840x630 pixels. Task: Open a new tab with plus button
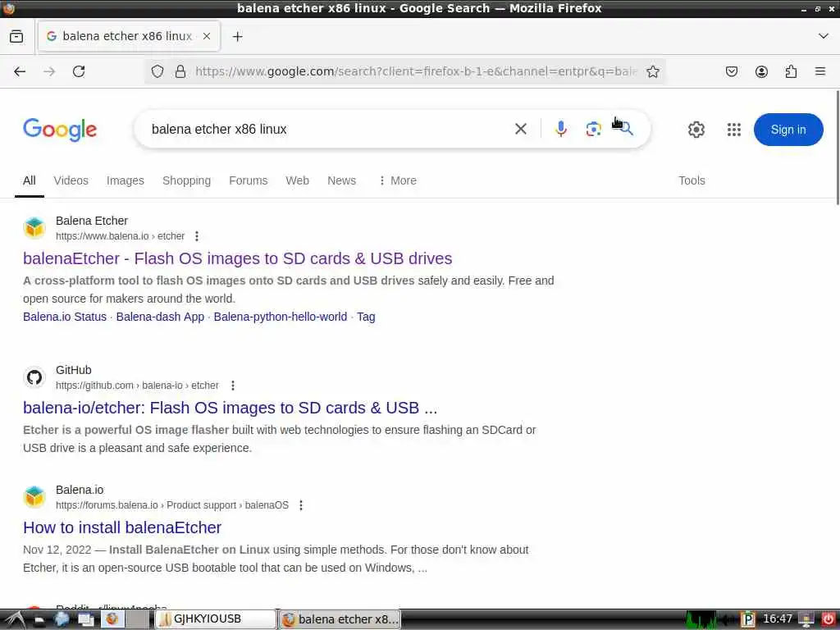click(x=237, y=36)
